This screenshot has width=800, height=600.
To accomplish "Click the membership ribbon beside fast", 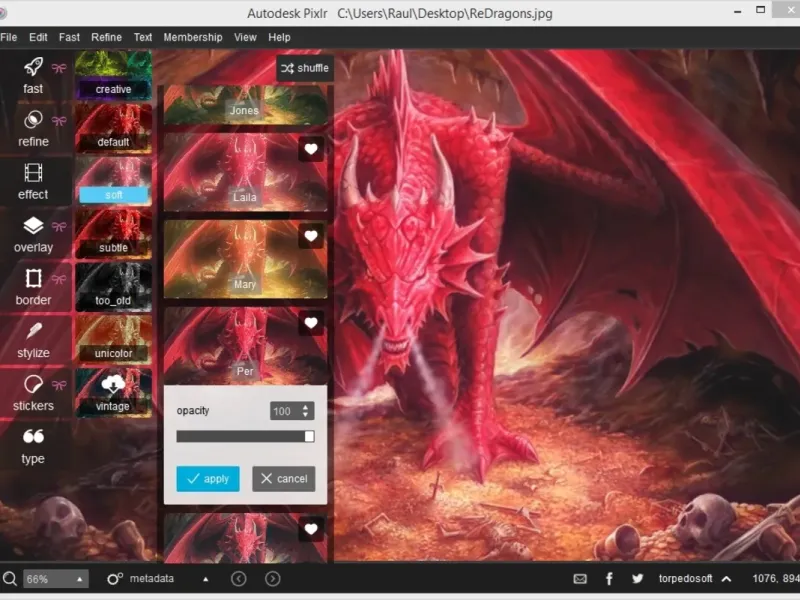I will tap(59, 68).
